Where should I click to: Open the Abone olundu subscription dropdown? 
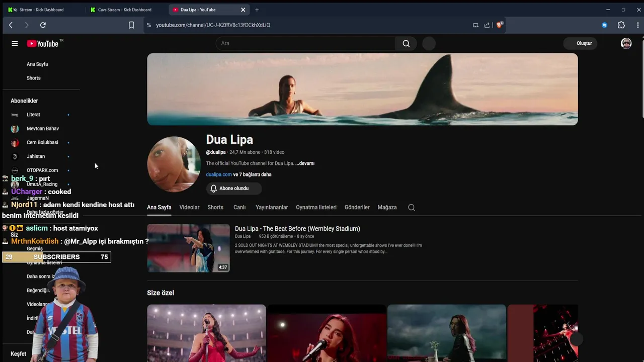(233, 189)
